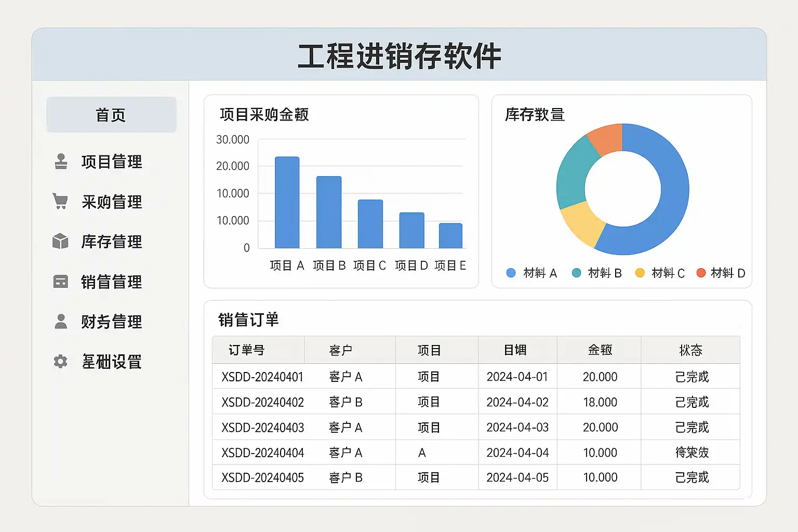Open order XSDD-20240401

tap(262, 377)
